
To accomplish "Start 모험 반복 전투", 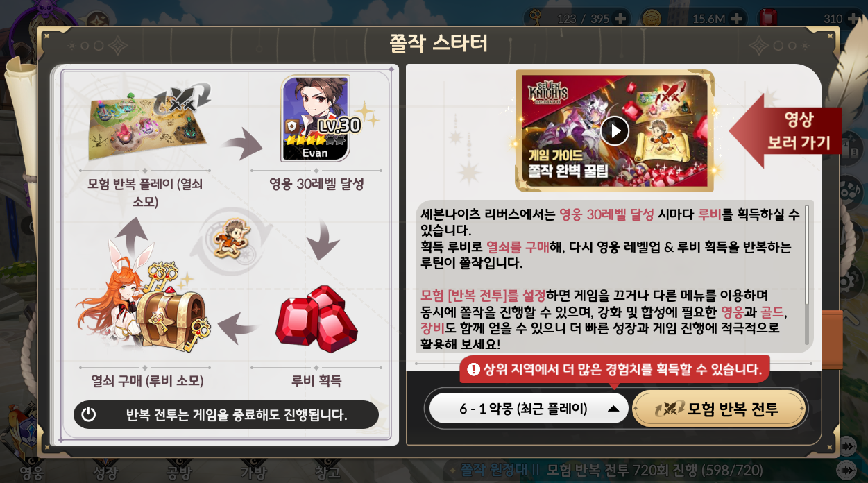I will (x=720, y=409).
